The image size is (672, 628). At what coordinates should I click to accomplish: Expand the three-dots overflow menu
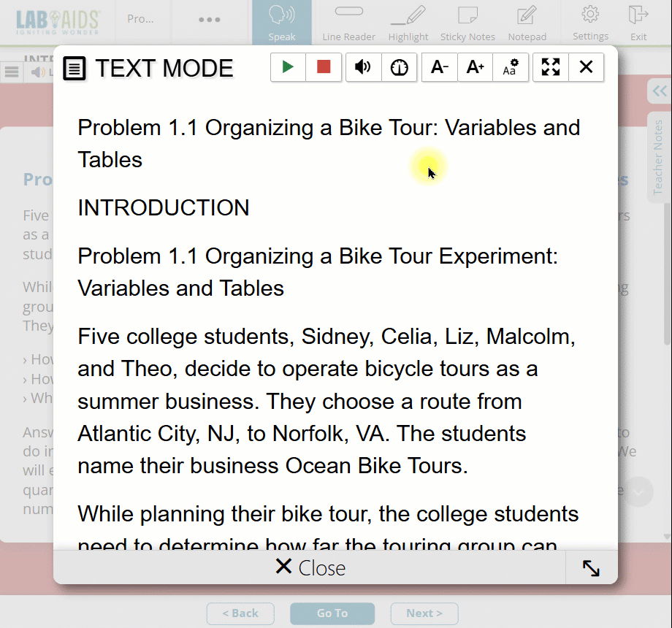coord(210,20)
